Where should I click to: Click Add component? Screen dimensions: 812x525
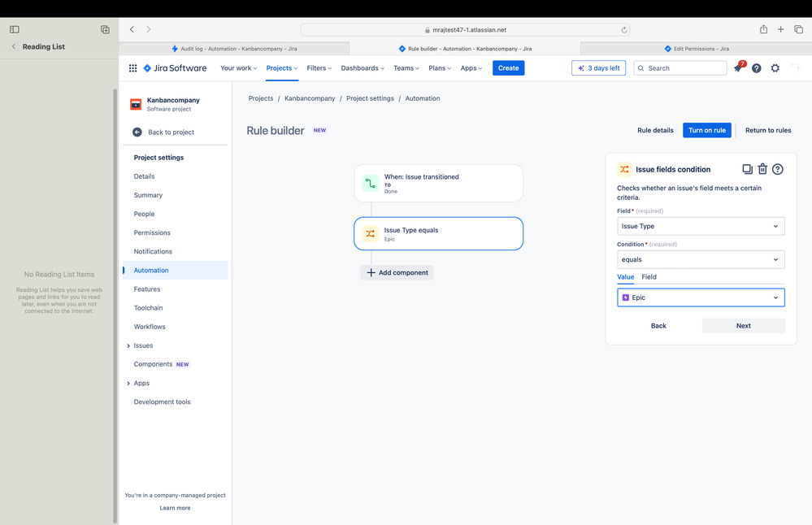[x=397, y=273]
